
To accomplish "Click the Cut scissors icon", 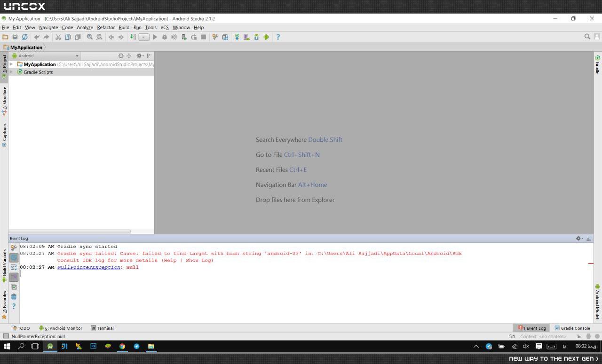I will 58,37.
